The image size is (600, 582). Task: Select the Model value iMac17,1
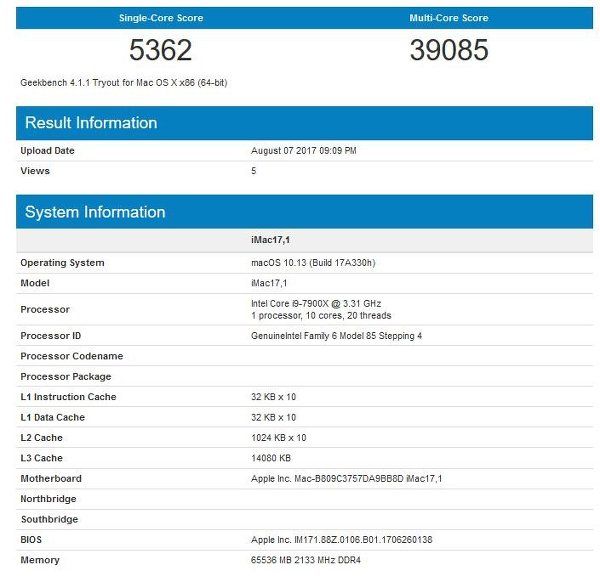[x=269, y=283]
